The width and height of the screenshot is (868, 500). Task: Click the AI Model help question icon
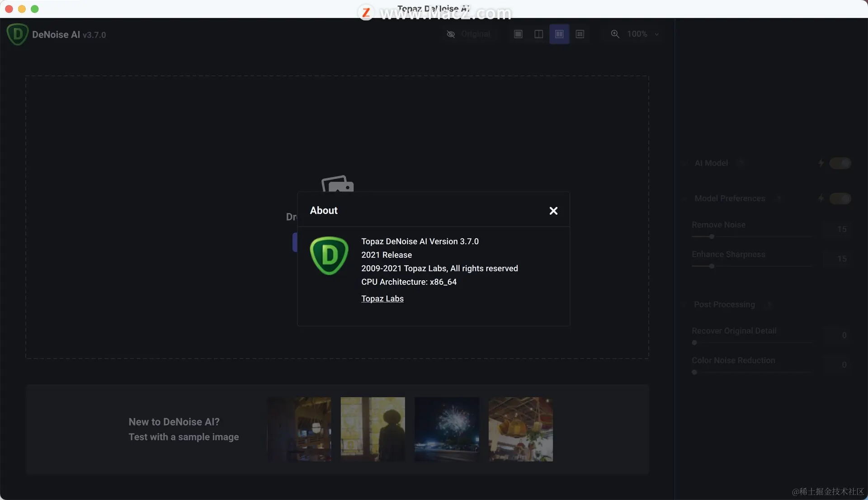(741, 163)
